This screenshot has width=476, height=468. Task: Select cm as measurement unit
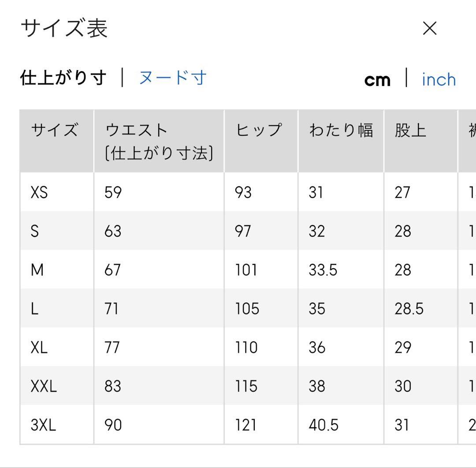pos(377,81)
